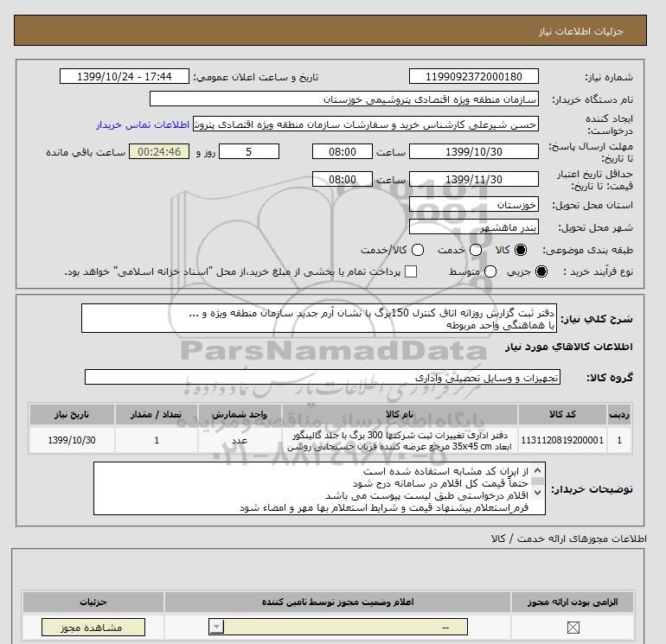This screenshot has width=666, height=644.
Task: Select the خدمت radio button
Action: [x=476, y=250]
